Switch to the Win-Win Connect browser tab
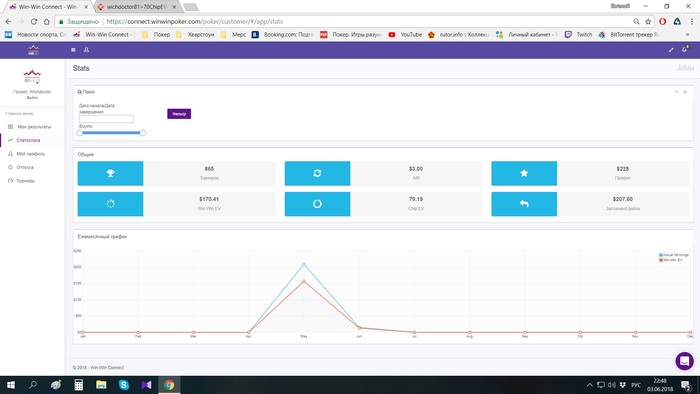Image resolution: width=700 pixels, height=394 pixels. pyautogui.click(x=48, y=7)
